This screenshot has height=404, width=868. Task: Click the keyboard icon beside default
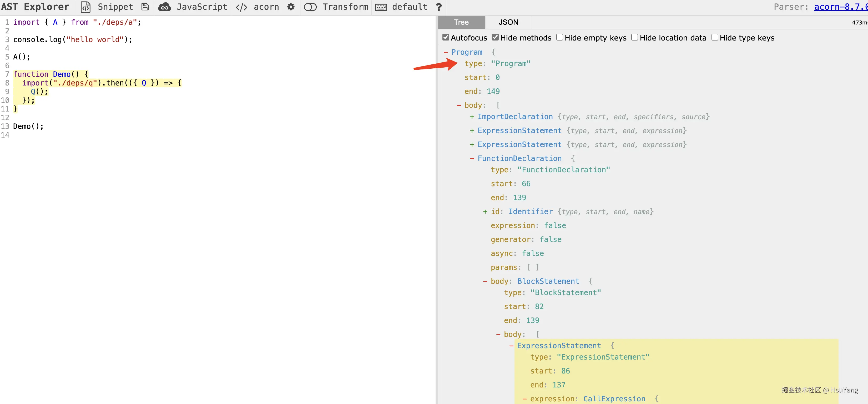tap(381, 7)
